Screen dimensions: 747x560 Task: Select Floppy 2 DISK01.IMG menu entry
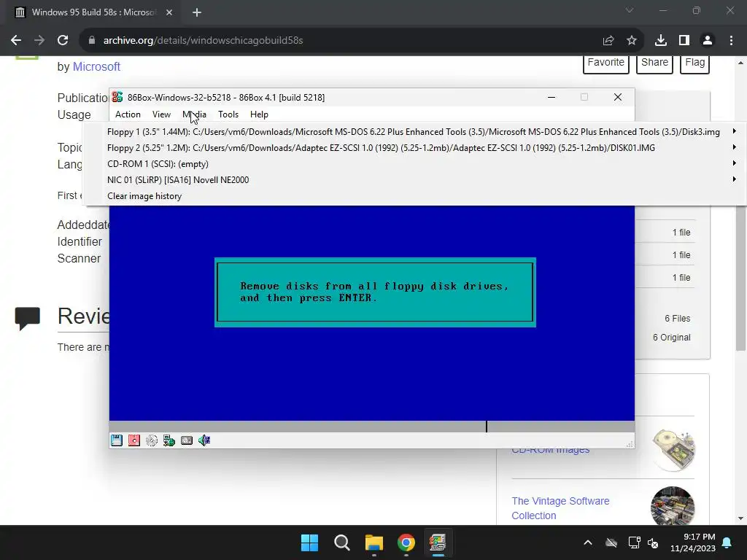pos(414,148)
